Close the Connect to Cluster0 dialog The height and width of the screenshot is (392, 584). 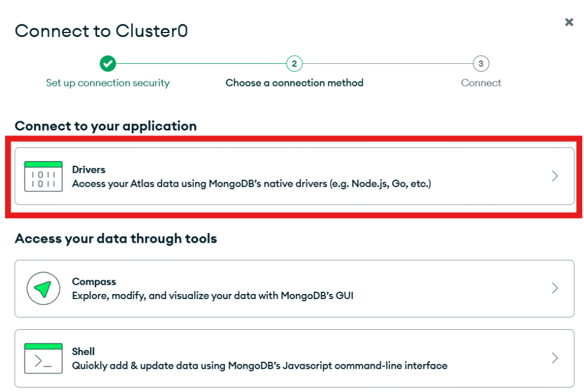[569, 22]
